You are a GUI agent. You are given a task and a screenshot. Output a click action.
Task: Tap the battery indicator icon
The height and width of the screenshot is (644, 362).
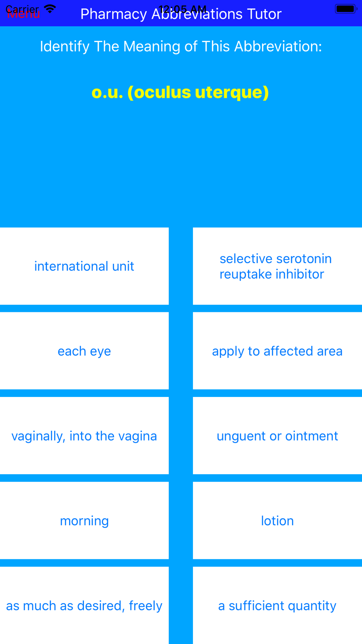pos(346,9)
